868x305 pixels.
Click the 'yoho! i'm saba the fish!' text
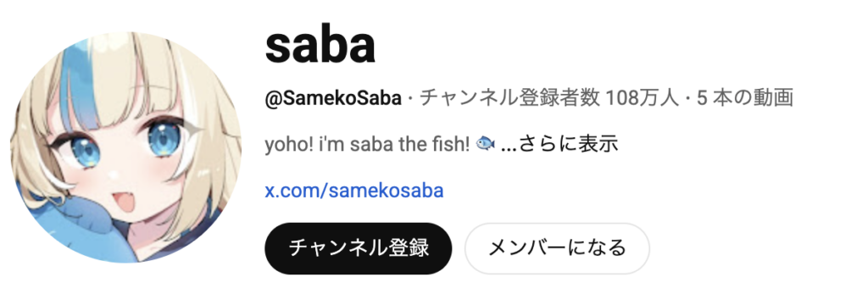tap(368, 145)
